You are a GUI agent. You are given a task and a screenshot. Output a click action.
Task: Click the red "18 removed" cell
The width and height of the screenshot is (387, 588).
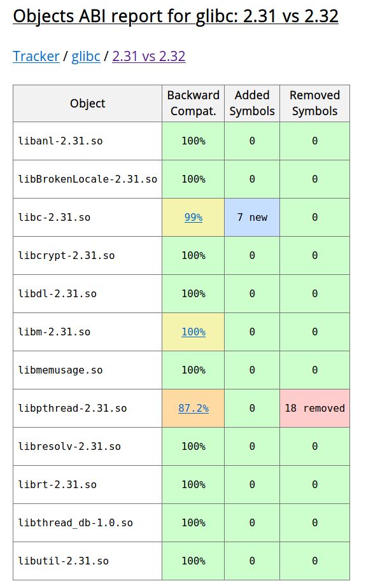pos(314,408)
